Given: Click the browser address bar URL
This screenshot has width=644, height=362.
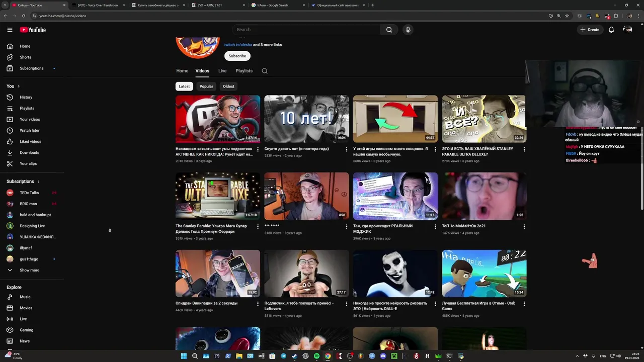Looking at the screenshot, I should [63, 16].
